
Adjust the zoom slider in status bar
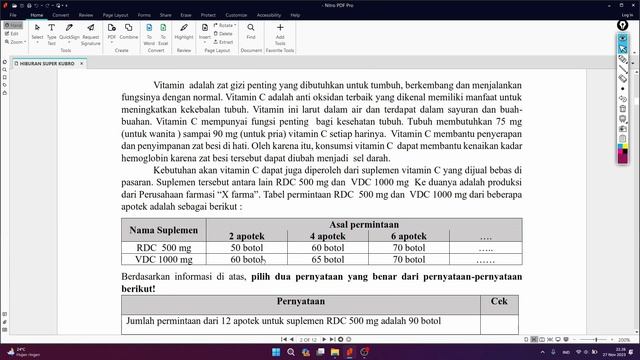pyautogui.click(x=593, y=340)
